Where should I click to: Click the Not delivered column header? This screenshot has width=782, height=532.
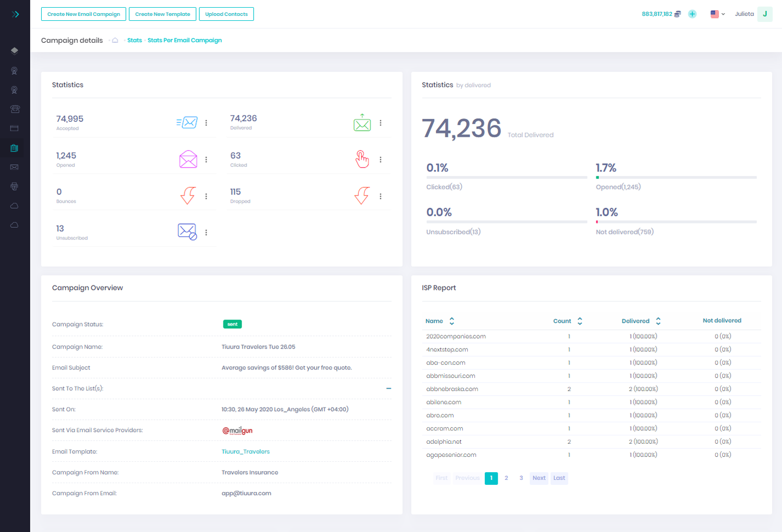click(722, 321)
